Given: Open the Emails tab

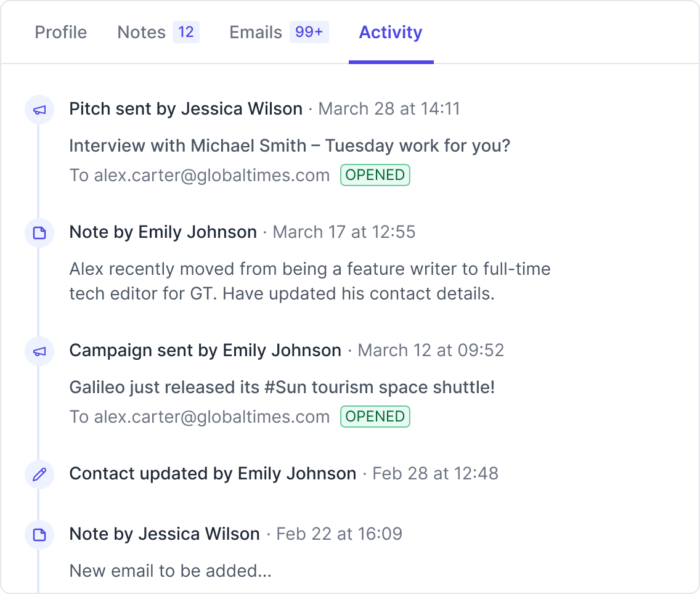Looking at the screenshot, I should click(255, 32).
